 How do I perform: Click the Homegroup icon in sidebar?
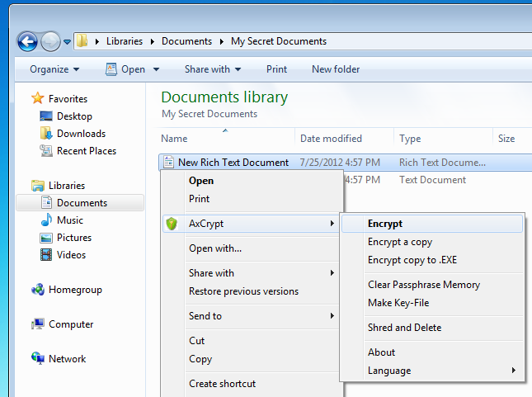pos(37,290)
